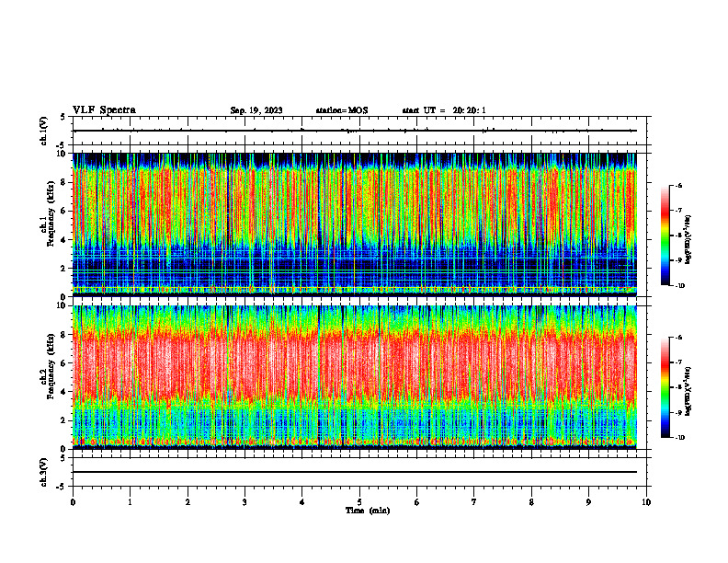Click the time axis tick label "3"
Image resolution: width=728 pixels, height=563 pixels.
coord(245,502)
